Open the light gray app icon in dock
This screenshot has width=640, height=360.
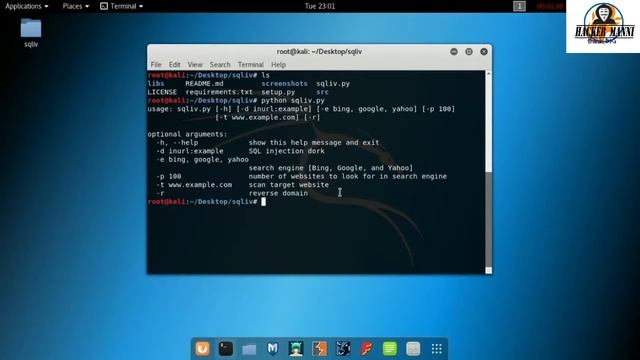point(413,349)
